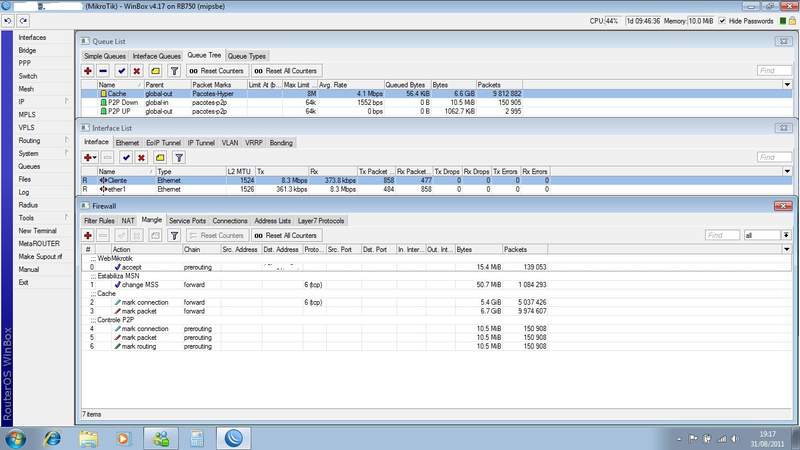
Task: Open Firewall columns dropdown arrow
Action: tap(787, 249)
